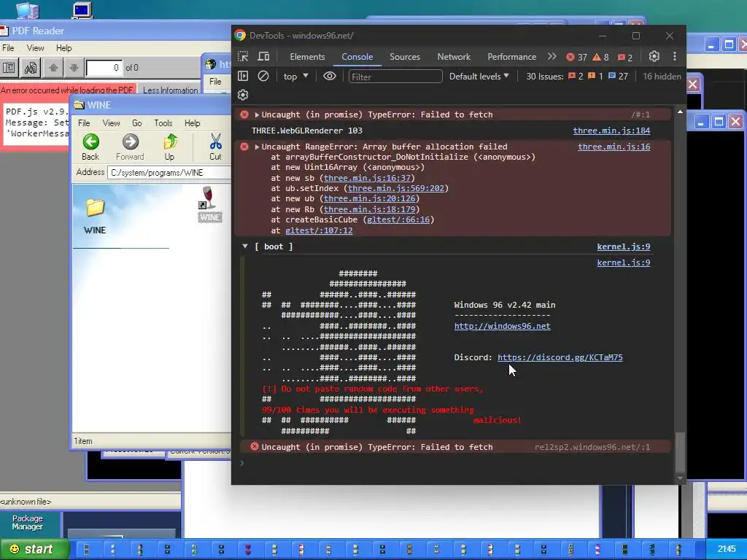Image resolution: width=747 pixels, height=560 pixels.
Task: Open the start menu button
Action: (x=34, y=549)
